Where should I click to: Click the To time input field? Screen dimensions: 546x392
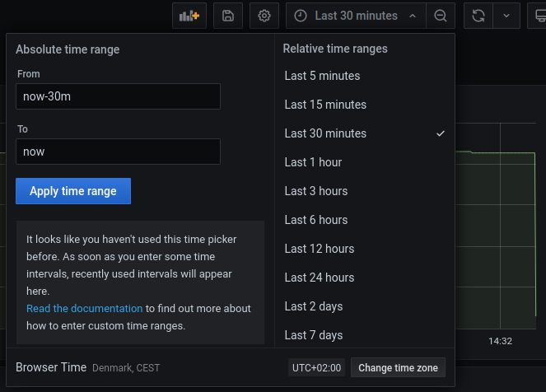point(118,152)
